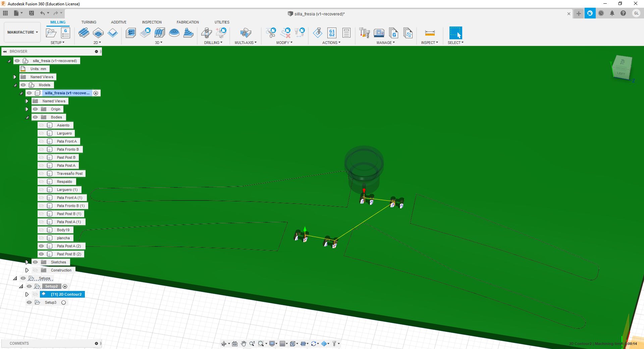Viewport: 644px width, 349px height.
Task: Click the Drill tool icon
Action: click(206, 33)
